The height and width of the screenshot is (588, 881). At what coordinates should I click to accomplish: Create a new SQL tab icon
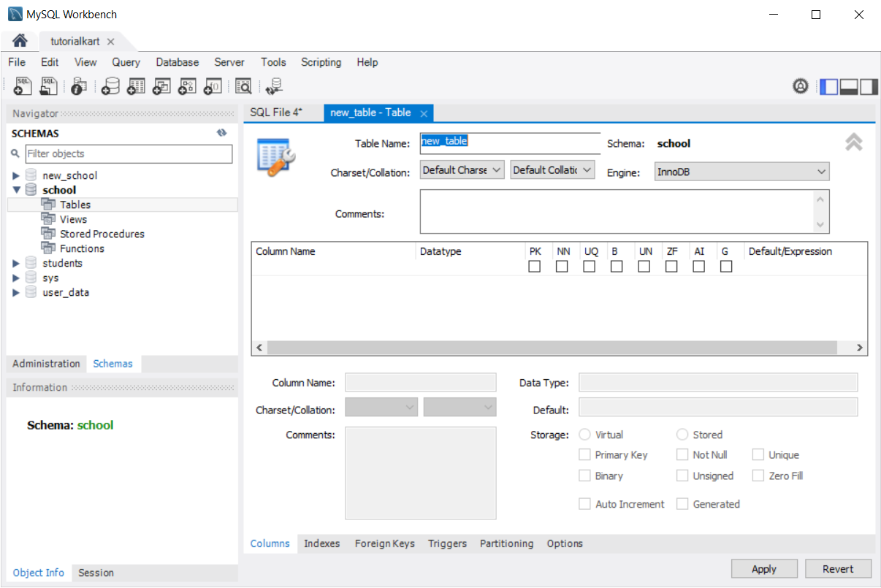pyautogui.click(x=22, y=86)
